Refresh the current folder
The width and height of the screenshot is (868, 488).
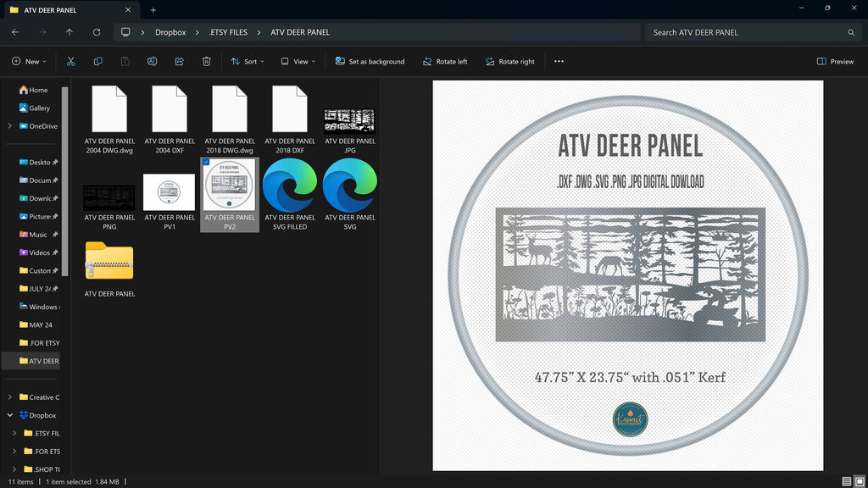pyautogui.click(x=97, y=32)
